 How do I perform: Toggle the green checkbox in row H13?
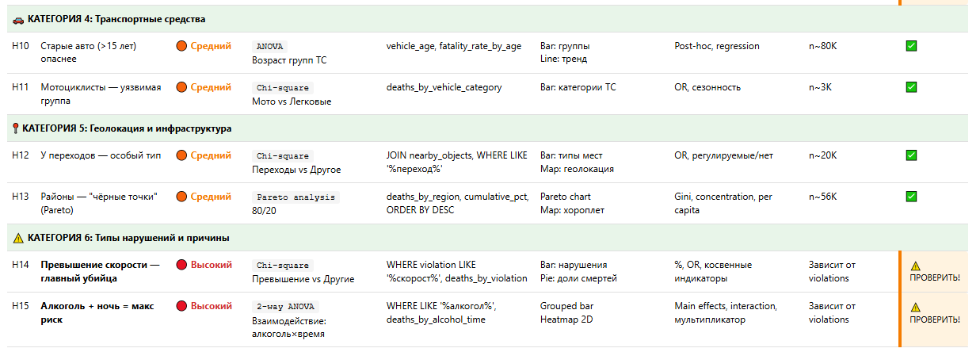[x=911, y=197]
